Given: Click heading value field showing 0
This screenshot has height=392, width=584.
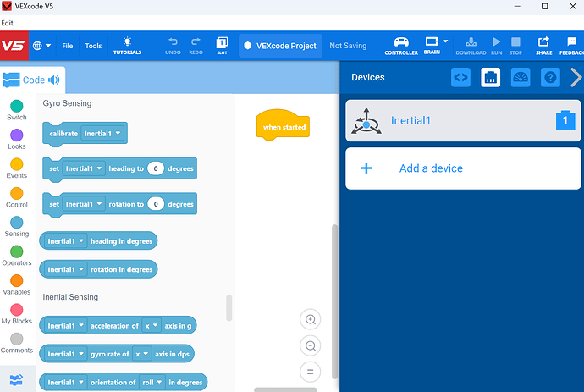Looking at the screenshot, I should [156, 168].
